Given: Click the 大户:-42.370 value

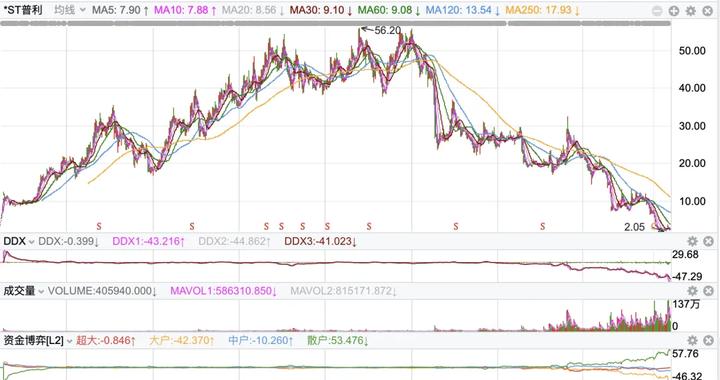Looking at the screenshot, I should tap(182, 341).
